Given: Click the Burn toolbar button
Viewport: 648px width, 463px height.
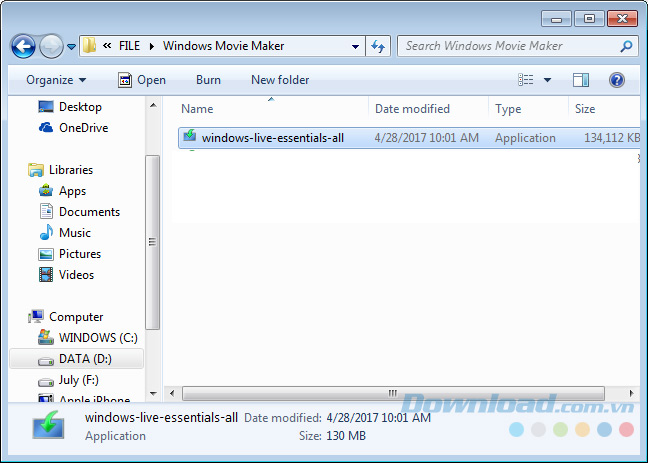Looking at the screenshot, I should 208,80.
